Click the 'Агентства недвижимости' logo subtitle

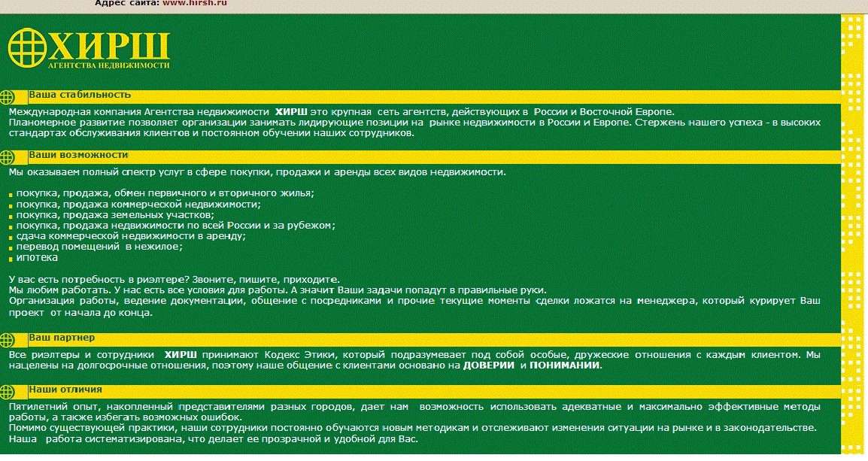click(x=109, y=65)
